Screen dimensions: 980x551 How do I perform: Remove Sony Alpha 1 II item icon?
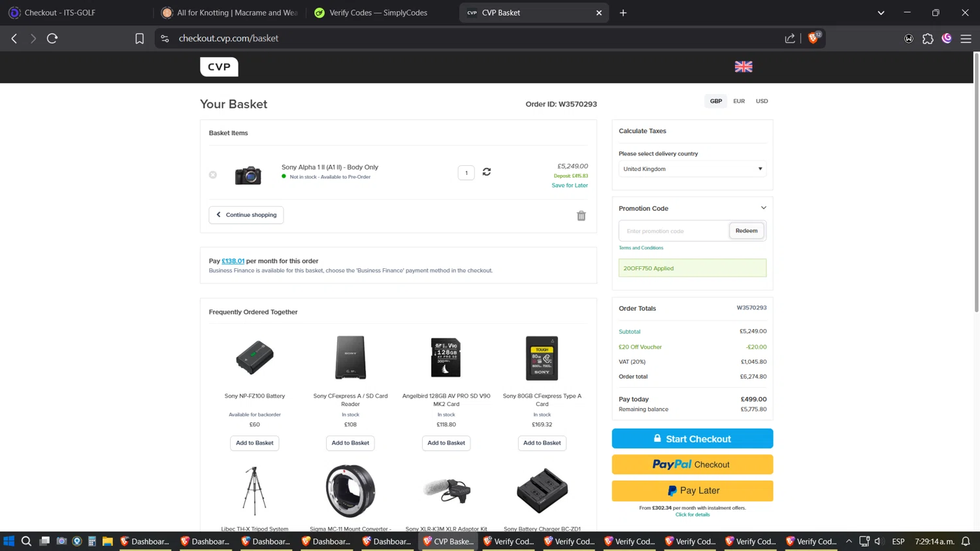(213, 175)
